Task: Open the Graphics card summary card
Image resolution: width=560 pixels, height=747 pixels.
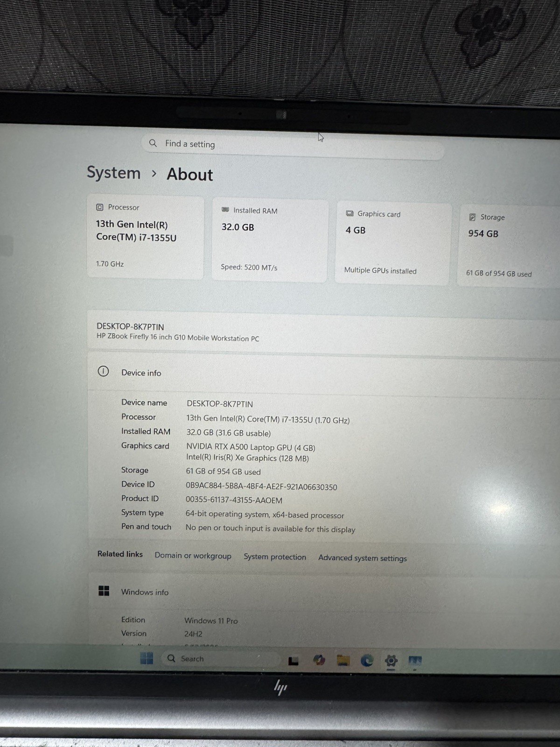Action: tap(393, 243)
